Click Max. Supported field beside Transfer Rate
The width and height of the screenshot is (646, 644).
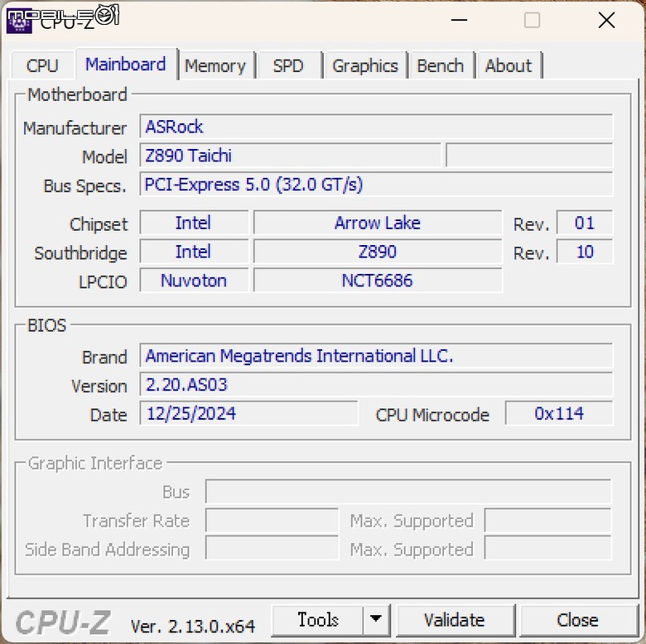click(x=548, y=521)
